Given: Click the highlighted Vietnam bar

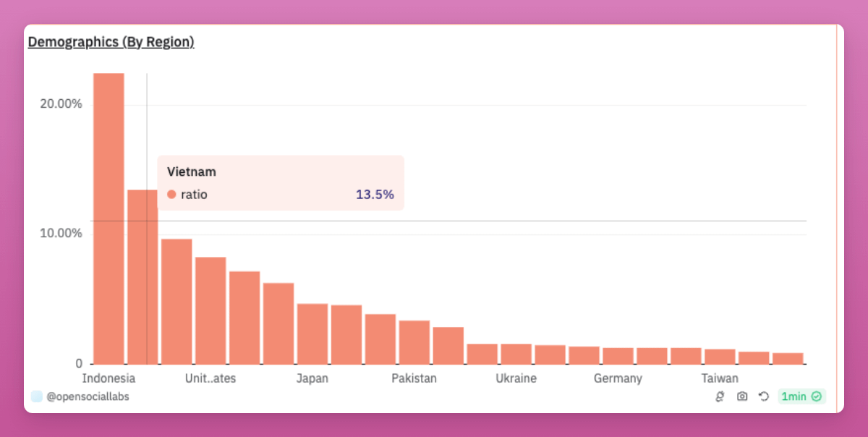Looking at the screenshot, I should click(x=142, y=289).
